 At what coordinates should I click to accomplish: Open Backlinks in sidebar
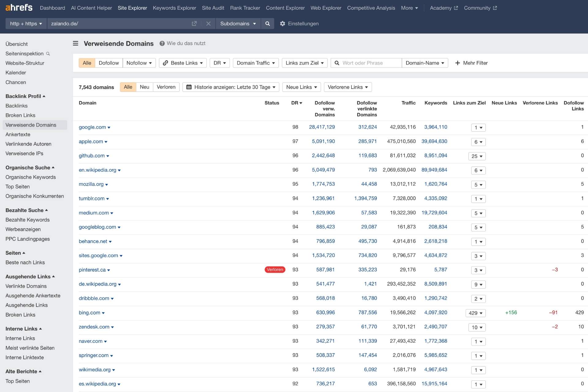click(x=17, y=106)
